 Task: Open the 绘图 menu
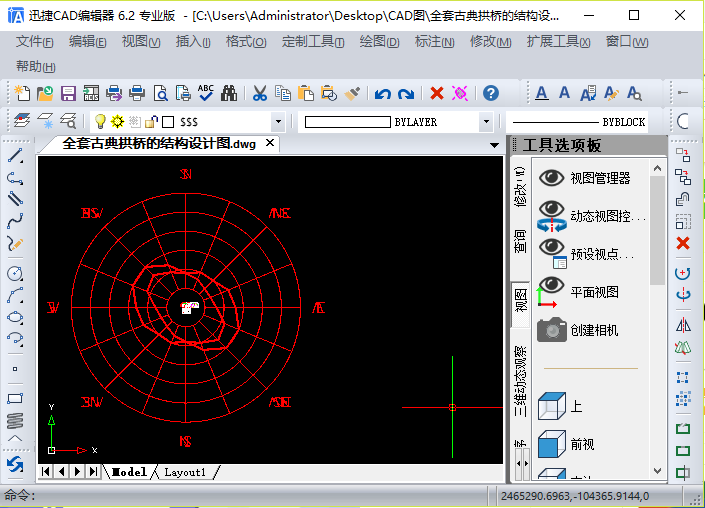click(x=379, y=42)
